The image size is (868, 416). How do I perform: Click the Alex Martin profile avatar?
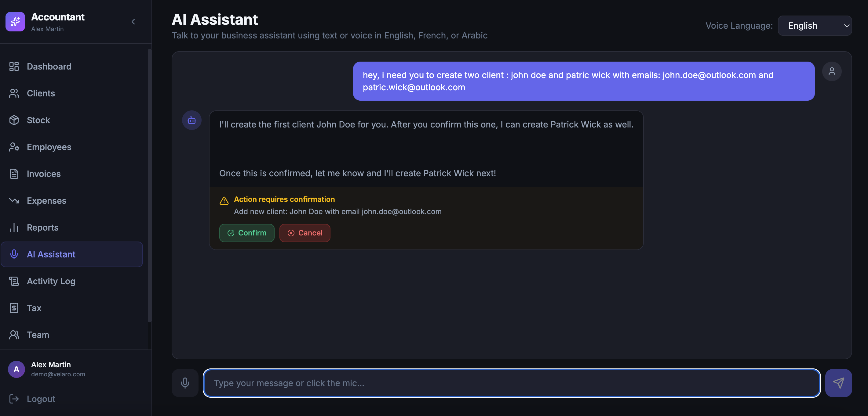pyautogui.click(x=16, y=369)
